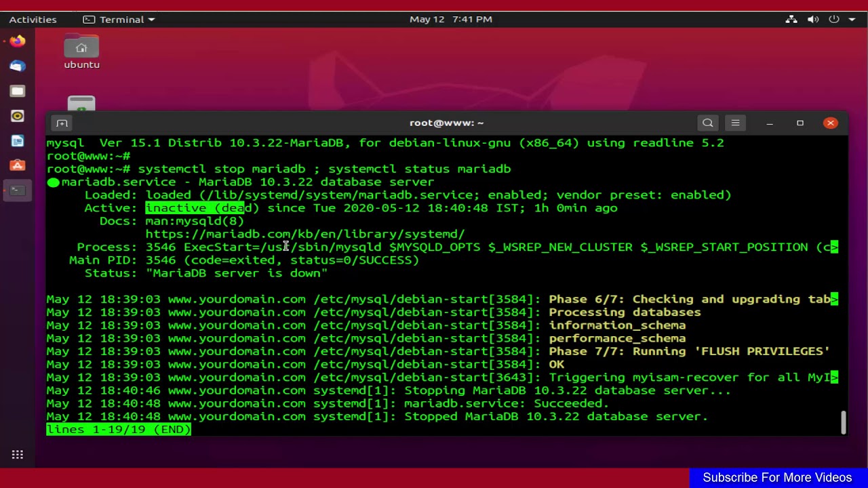Click the 'information_schema' log entry
The height and width of the screenshot is (488, 868).
pyautogui.click(x=617, y=325)
